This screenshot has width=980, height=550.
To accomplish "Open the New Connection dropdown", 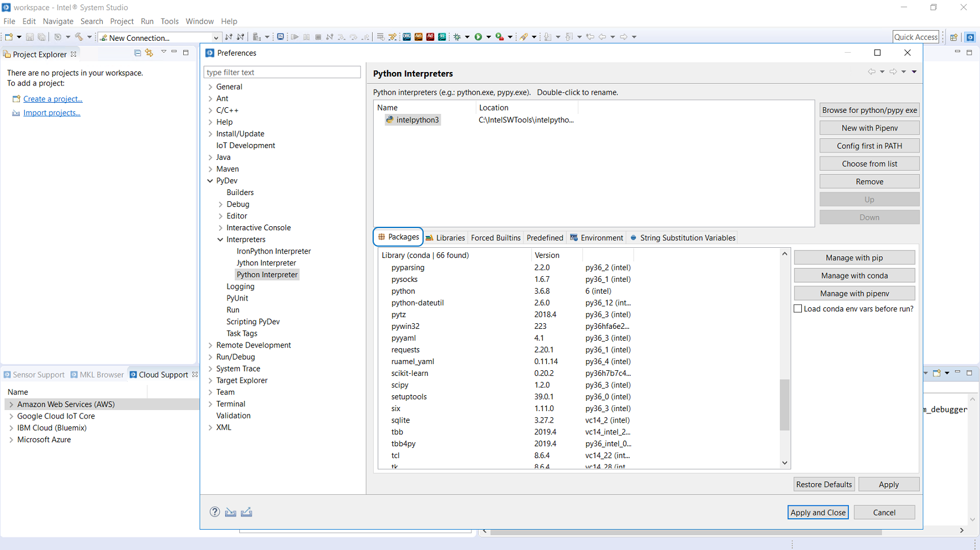I will (x=216, y=38).
